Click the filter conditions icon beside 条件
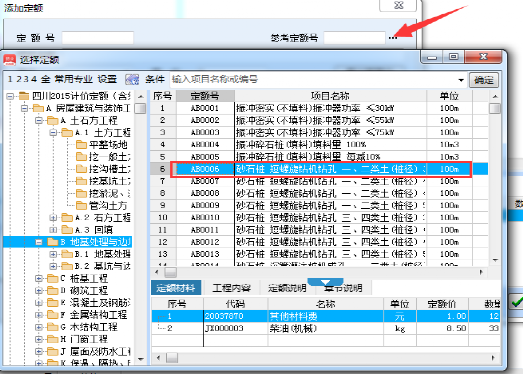The image size is (523, 374). (132, 79)
